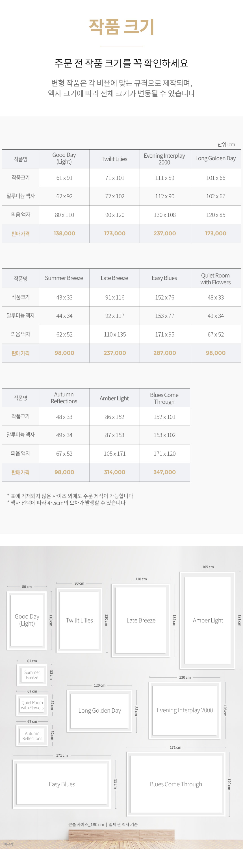
Task: Click the Good Day (Light) frame thumbnail
Action: click(27, 620)
